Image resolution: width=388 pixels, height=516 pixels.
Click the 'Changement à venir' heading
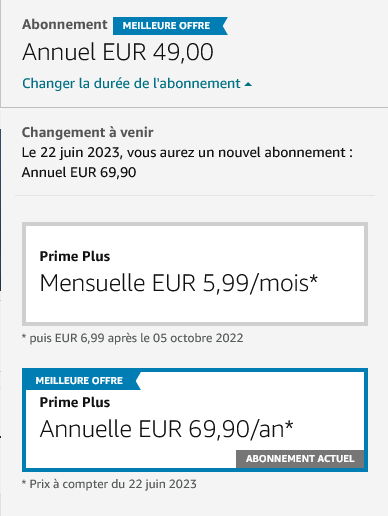(x=88, y=132)
